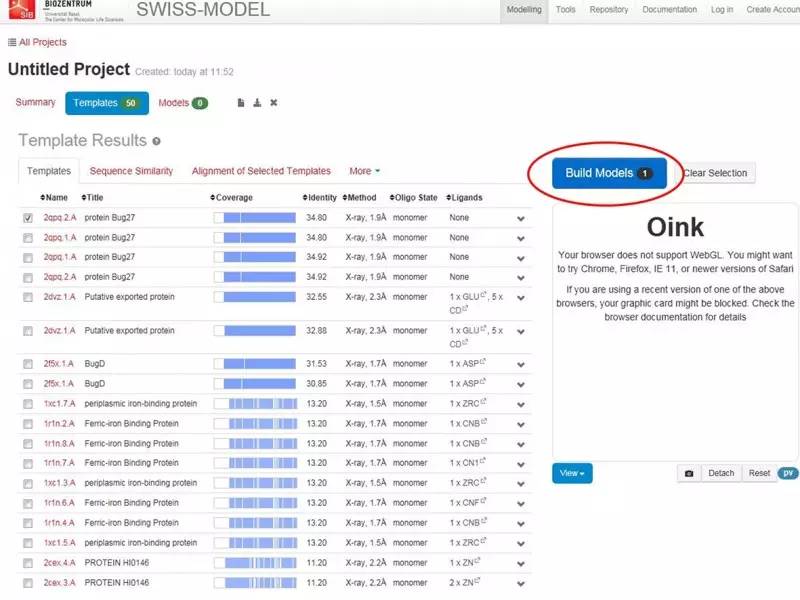Viewport: 800px width, 600px height.
Task: Open the Modelling menu in navbar
Action: (524, 10)
